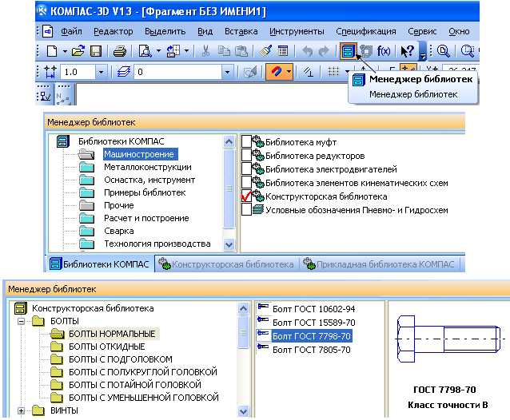This screenshot has width=510, height=420.
Task: Open the Library Manager toolbar icon
Action: (348, 51)
